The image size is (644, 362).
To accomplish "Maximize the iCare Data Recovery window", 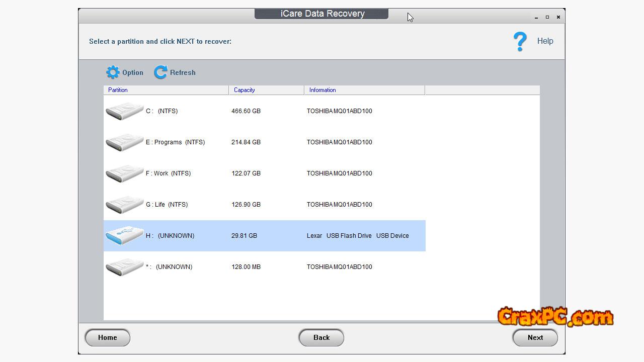I will point(547,17).
